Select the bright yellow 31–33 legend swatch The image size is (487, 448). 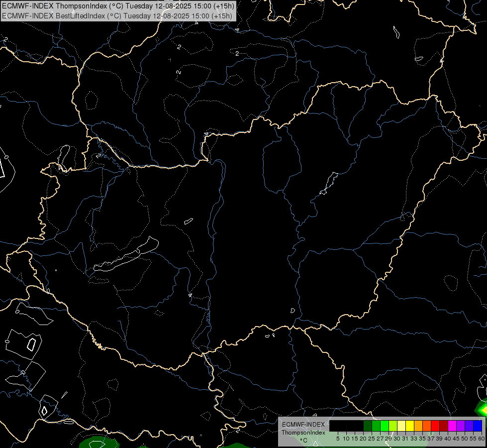[x=410, y=426]
